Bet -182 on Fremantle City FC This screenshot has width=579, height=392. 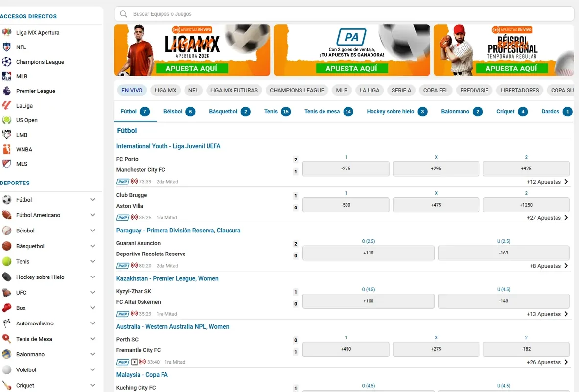(x=526, y=349)
